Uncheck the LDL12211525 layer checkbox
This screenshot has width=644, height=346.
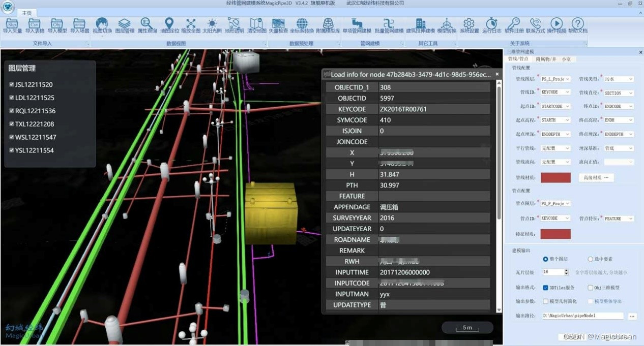pos(12,98)
